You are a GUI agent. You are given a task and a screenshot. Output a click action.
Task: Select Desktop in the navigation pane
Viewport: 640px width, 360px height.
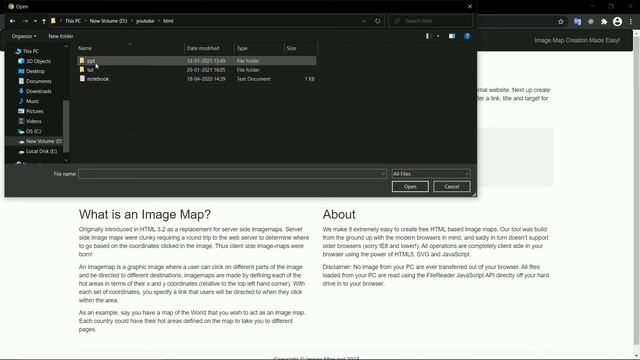(31, 71)
